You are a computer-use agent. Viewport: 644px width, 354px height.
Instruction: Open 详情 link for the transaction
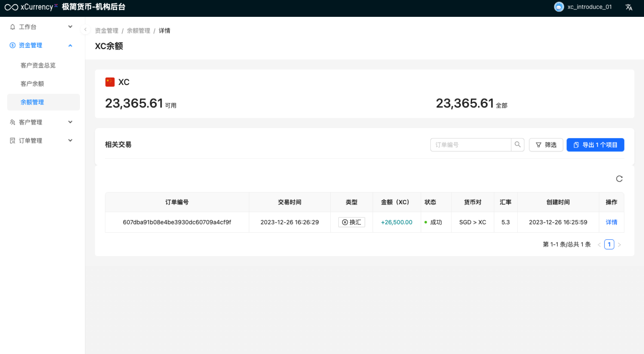(x=611, y=222)
